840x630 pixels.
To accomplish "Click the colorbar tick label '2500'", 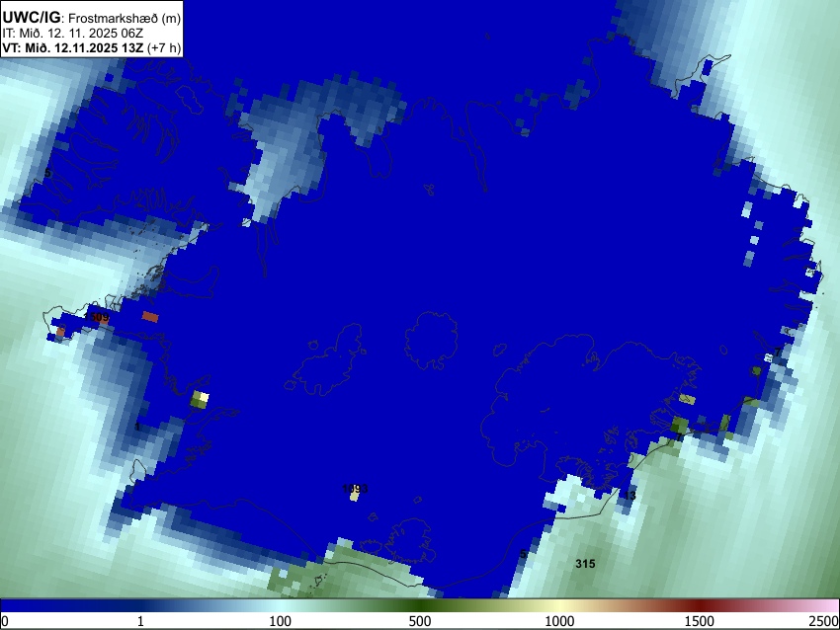I will (x=824, y=621).
